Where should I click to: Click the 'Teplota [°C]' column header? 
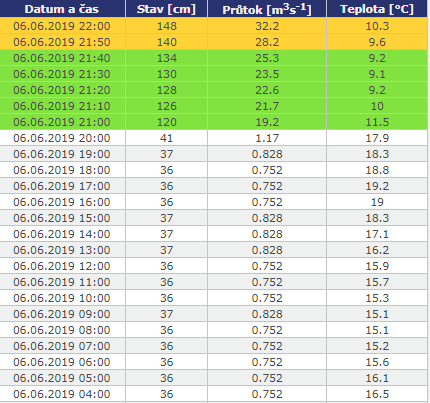tap(377, 9)
